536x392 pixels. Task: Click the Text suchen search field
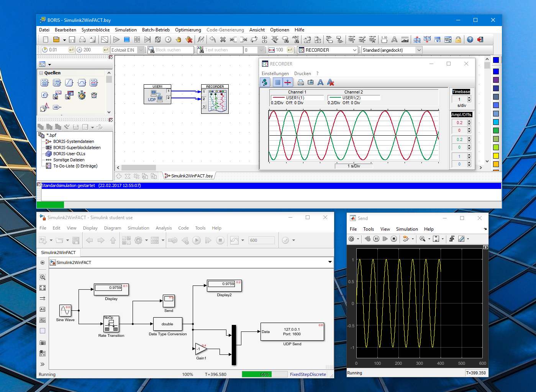coord(220,50)
